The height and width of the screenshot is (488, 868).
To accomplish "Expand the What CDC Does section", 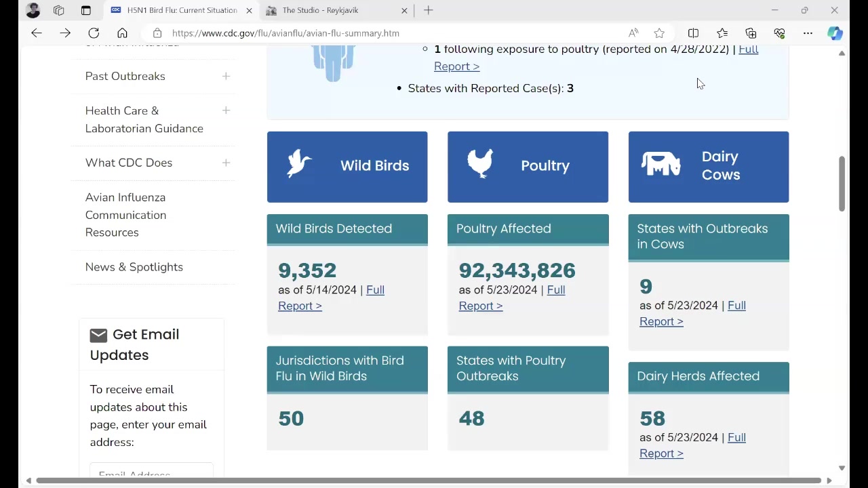I will click(226, 163).
